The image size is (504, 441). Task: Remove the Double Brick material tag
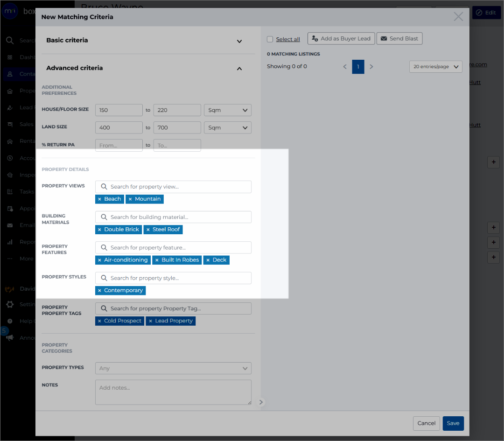pos(100,230)
